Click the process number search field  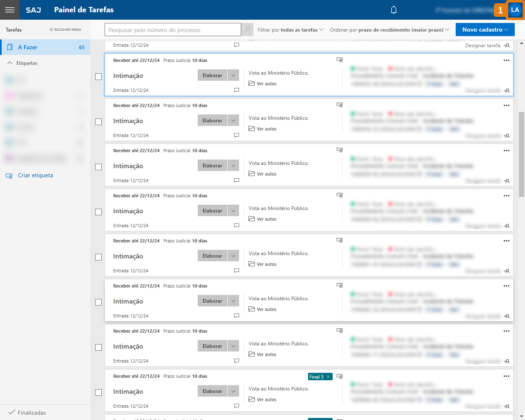(173, 30)
